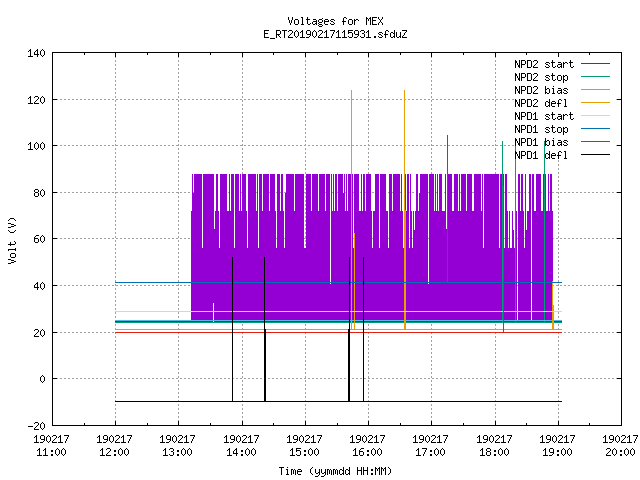
Task: Click the x-axis tick label 12:00
Action: click(x=114, y=452)
